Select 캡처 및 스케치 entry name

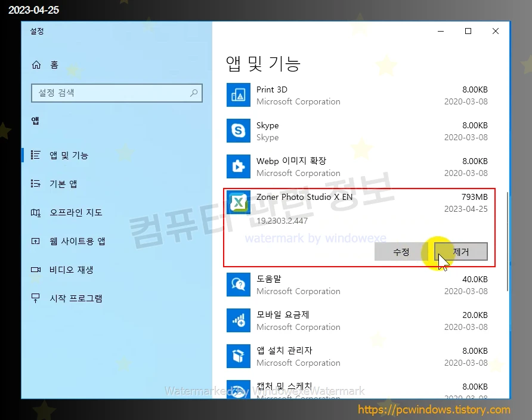coord(284,386)
